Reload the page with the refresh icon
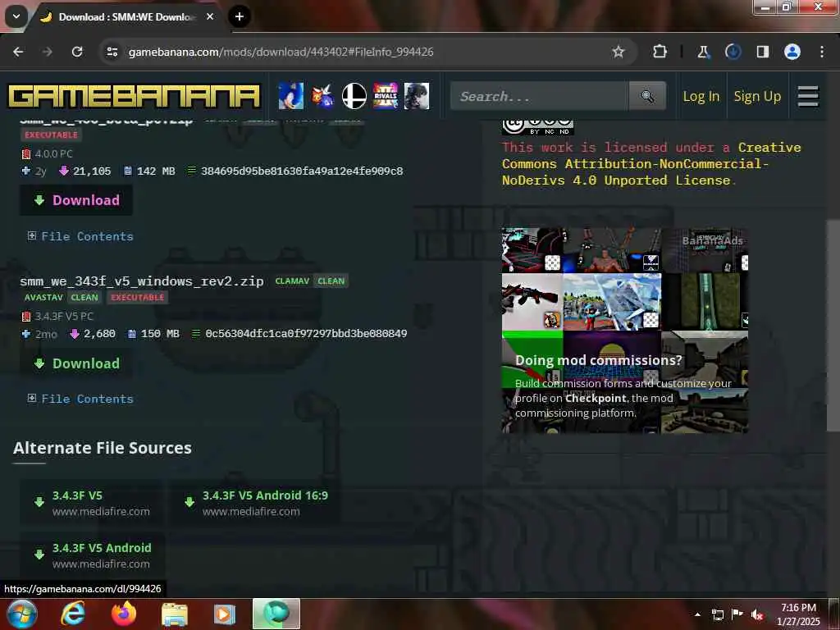Screen dimensions: 840x630 (77, 52)
